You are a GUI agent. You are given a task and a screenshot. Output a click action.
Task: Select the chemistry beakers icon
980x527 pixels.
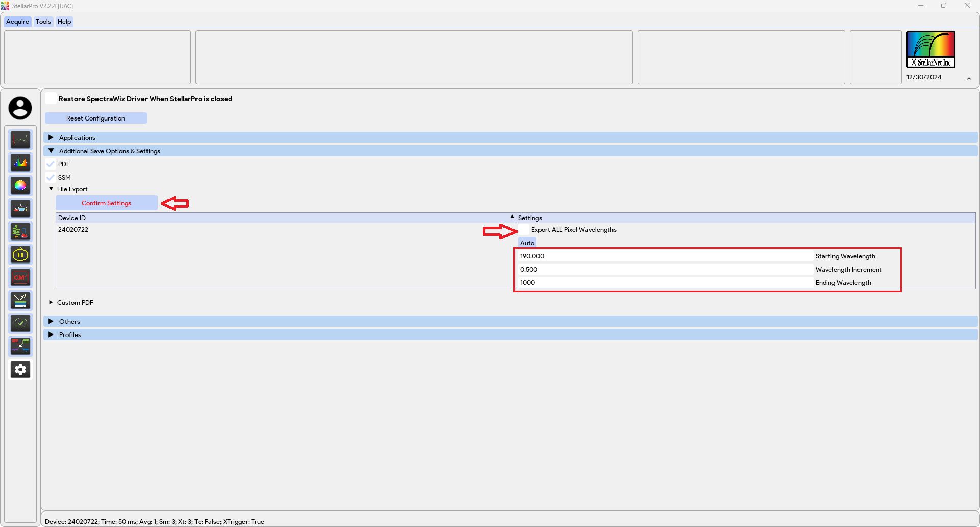(x=20, y=208)
